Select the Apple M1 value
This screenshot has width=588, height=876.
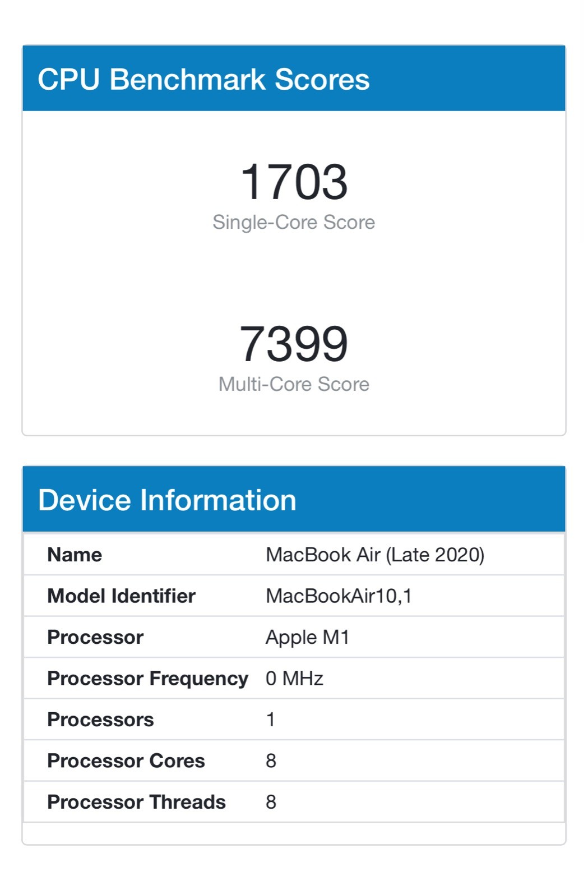pos(307,638)
